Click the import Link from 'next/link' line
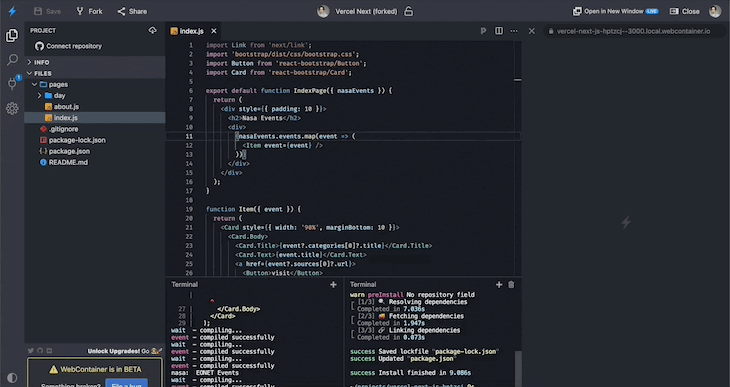Image resolution: width=730 pixels, height=387 pixels. [259, 46]
